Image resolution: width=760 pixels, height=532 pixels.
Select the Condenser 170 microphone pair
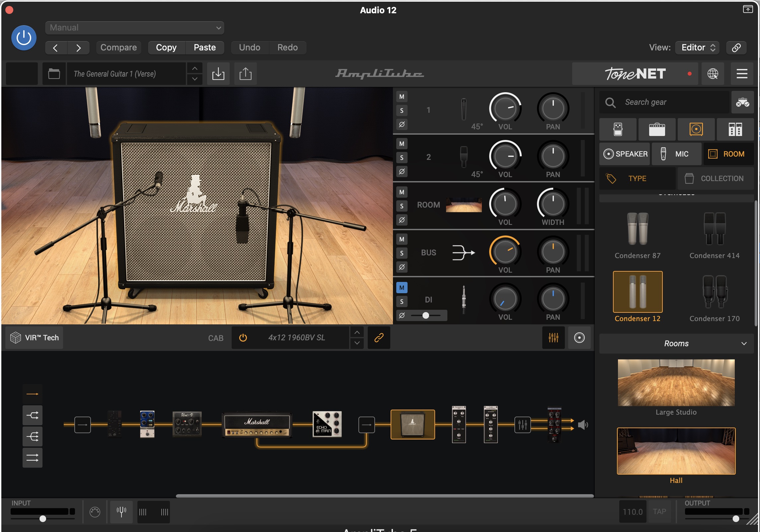click(x=715, y=299)
